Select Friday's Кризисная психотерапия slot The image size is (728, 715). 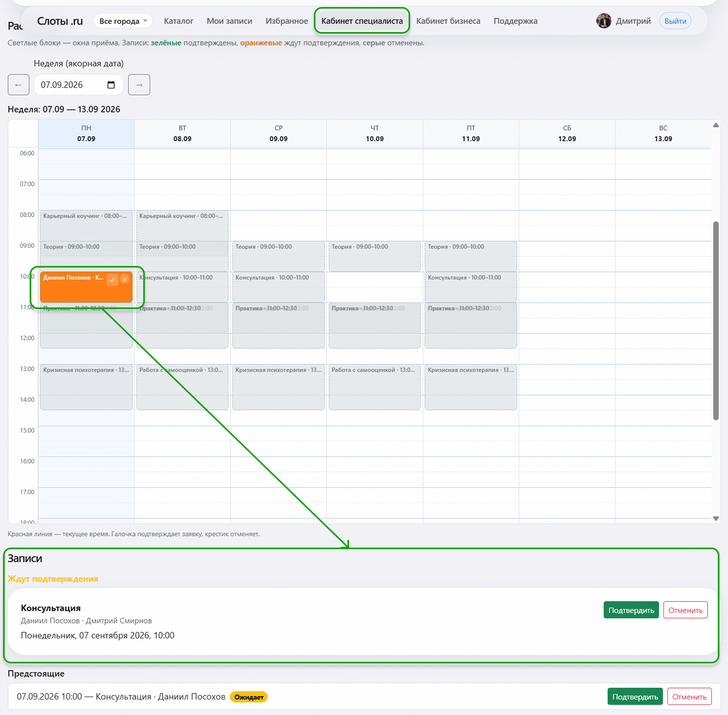pyautogui.click(x=471, y=387)
